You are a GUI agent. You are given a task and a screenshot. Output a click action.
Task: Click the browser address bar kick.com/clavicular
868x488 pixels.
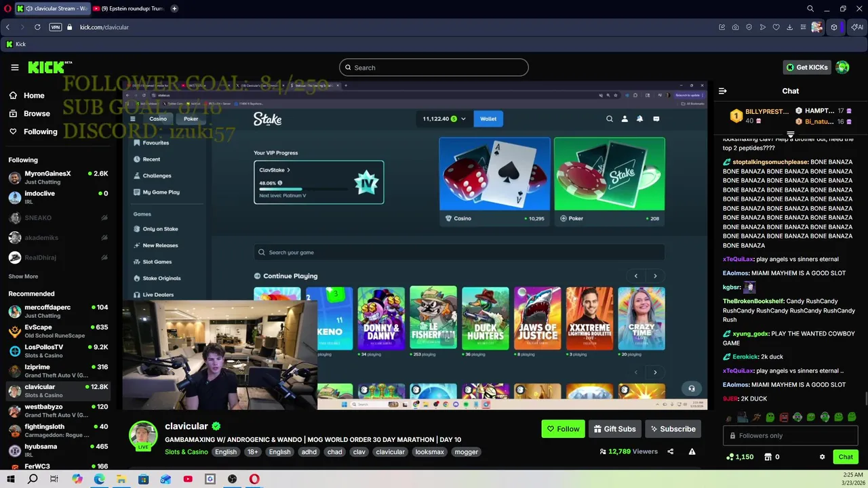[x=104, y=27]
